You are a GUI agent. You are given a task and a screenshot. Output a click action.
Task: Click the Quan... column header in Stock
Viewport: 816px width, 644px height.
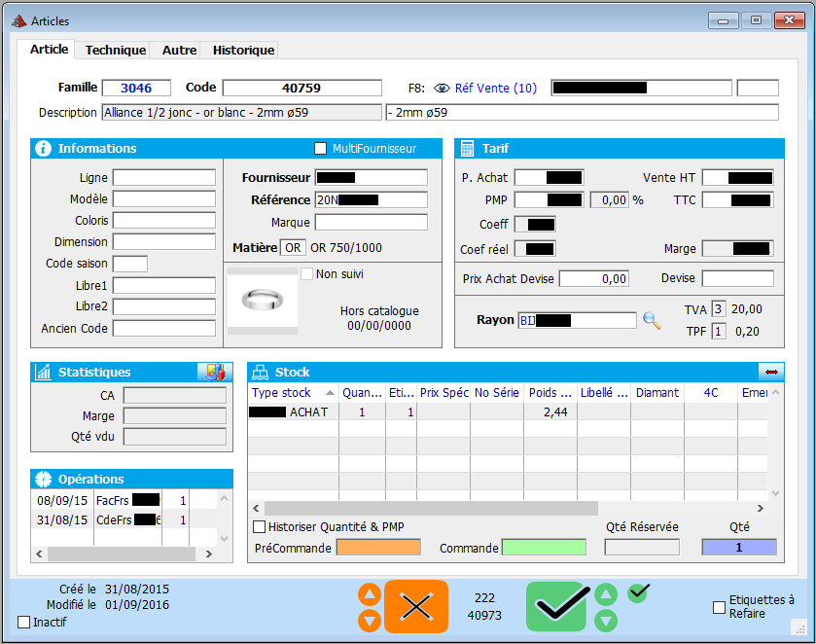(x=362, y=393)
